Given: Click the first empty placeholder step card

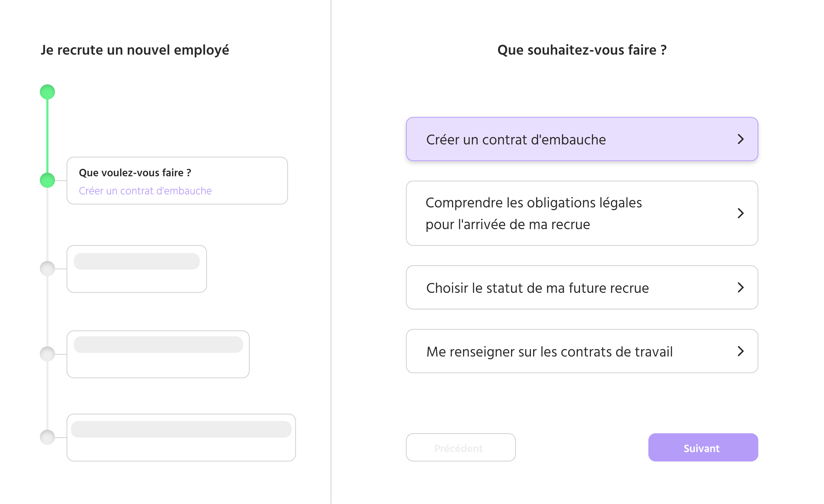Looking at the screenshot, I should 136,269.
